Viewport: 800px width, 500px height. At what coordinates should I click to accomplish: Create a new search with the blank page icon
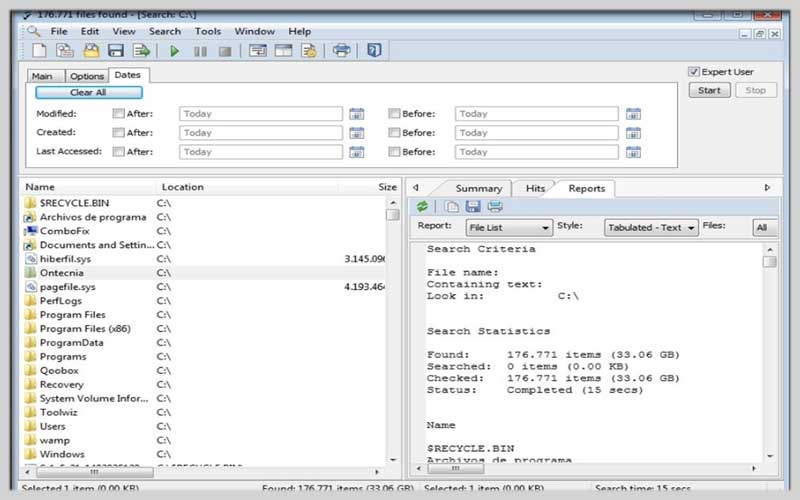click(39, 51)
